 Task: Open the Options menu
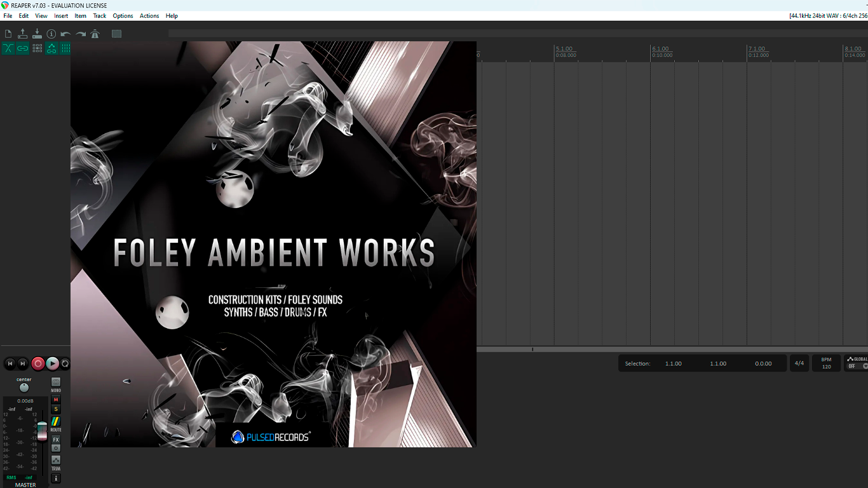pos(123,16)
